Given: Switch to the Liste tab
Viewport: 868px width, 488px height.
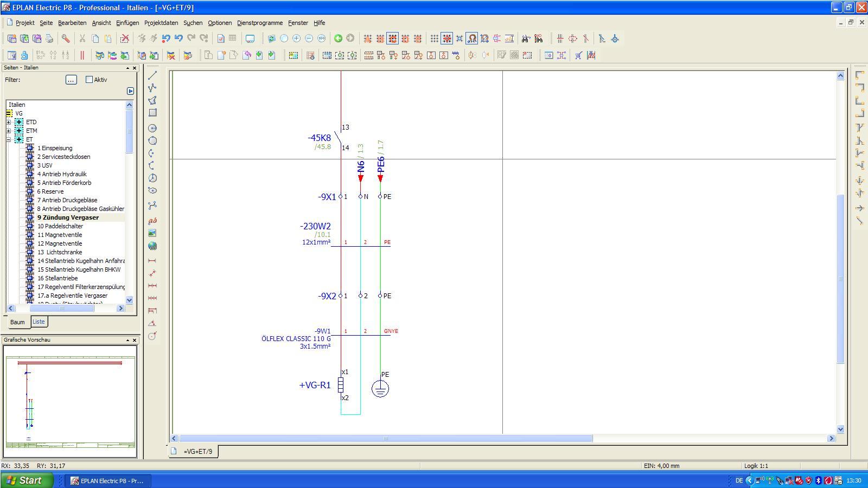Looking at the screenshot, I should [x=39, y=322].
